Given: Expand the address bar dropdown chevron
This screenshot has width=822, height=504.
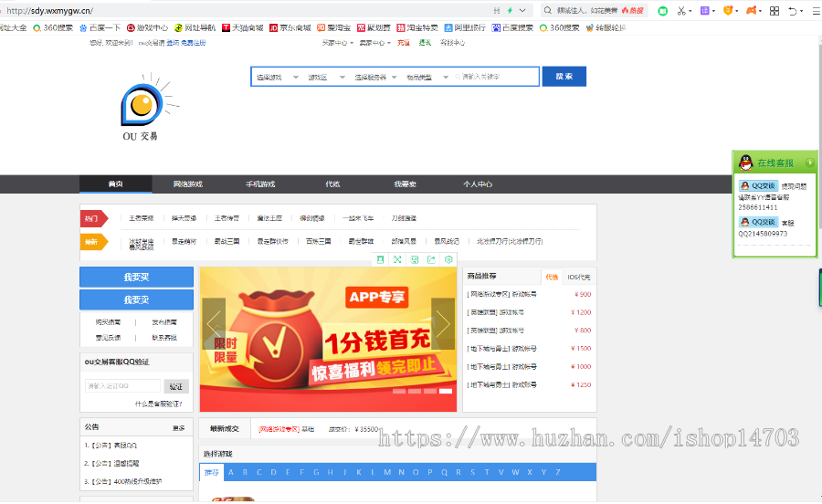Looking at the screenshot, I should coord(522,10).
